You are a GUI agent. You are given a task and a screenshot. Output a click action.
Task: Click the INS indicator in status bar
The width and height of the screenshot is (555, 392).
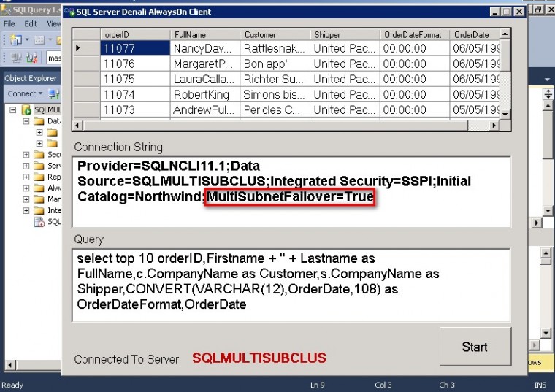click(540, 385)
